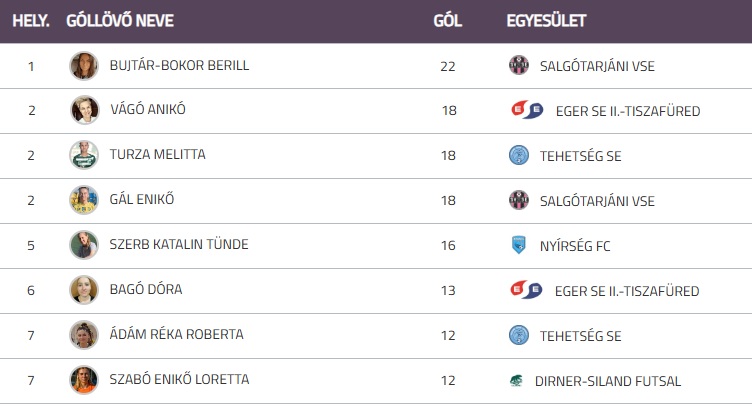This screenshot has height=409, width=752.
Task: Click the Hely. column header
Action: point(31,21)
